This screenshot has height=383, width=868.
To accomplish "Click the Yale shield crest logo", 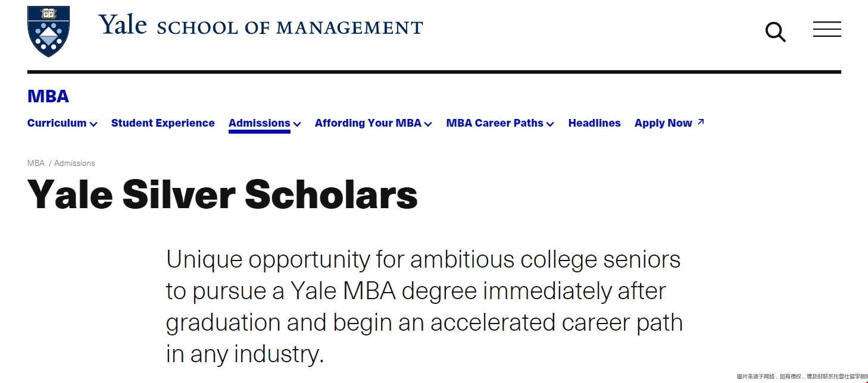I will click(49, 32).
